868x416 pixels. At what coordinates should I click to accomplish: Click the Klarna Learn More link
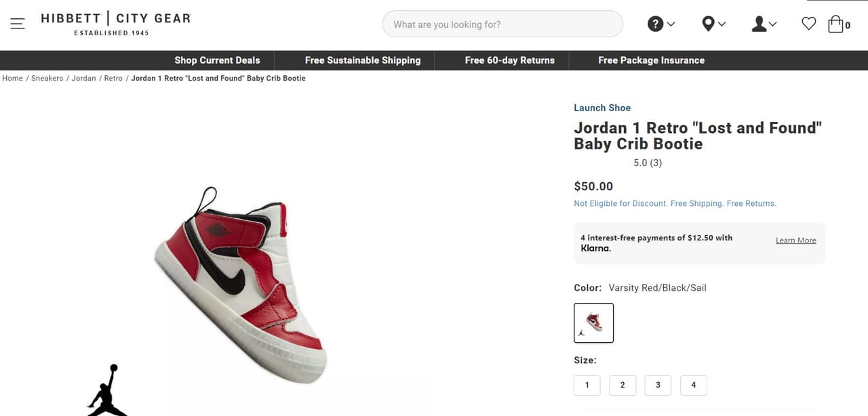click(795, 241)
